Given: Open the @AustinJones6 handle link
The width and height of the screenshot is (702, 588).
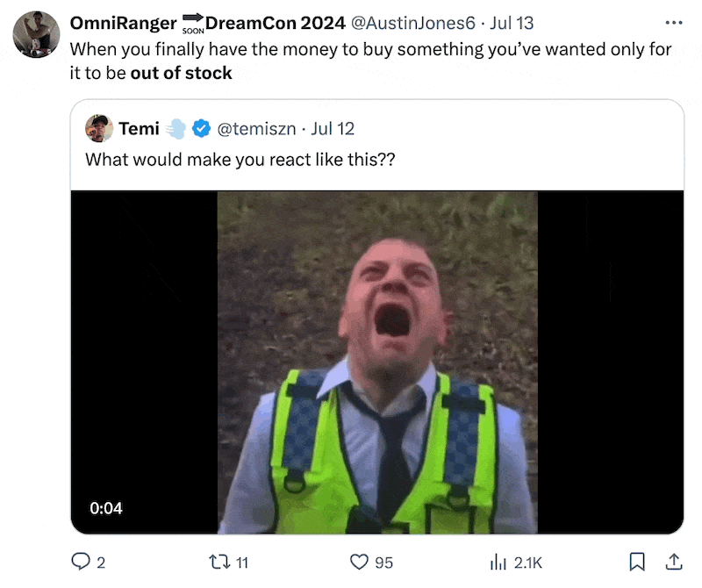Looking at the screenshot, I should 412,23.
